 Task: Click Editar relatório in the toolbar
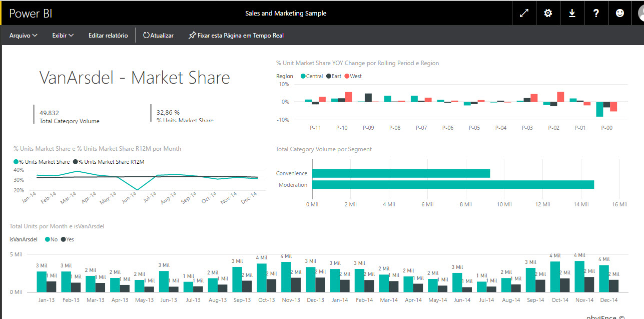108,36
